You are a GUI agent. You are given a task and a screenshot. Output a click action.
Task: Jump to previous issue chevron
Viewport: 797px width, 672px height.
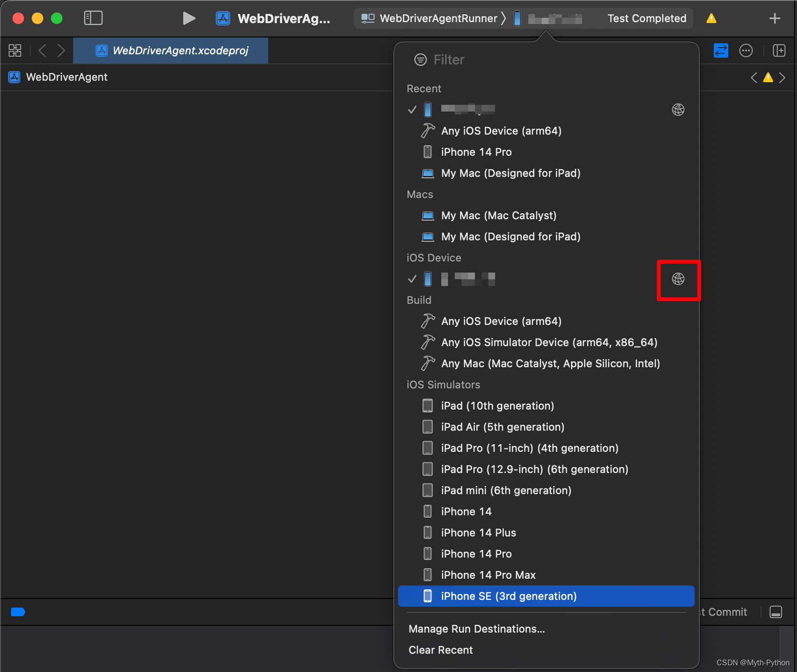[x=754, y=77]
